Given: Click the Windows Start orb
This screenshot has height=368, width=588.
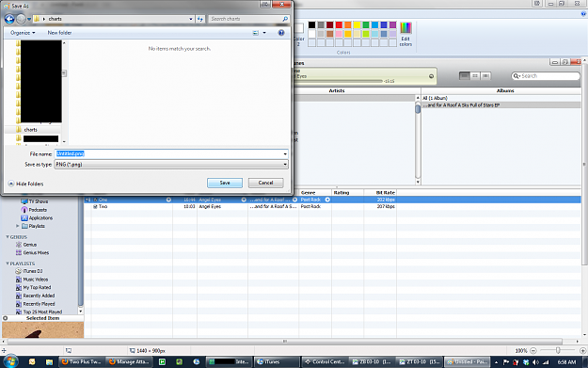Looking at the screenshot, I should (x=10, y=361).
